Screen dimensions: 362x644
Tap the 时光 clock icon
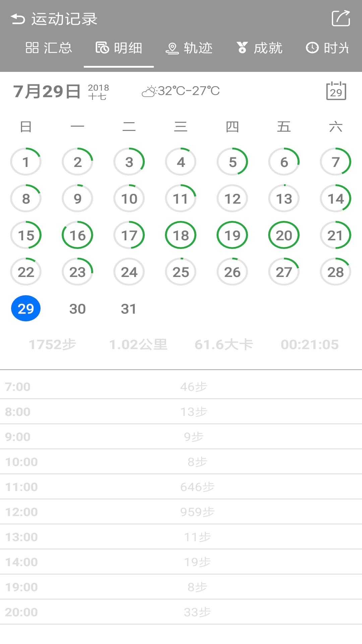click(312, 48)
